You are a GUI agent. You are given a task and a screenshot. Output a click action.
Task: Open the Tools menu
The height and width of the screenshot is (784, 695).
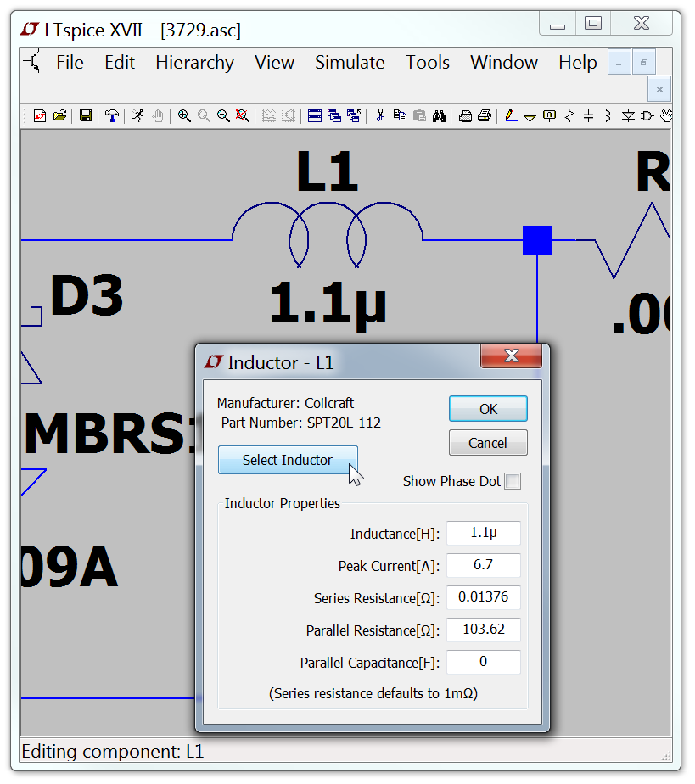click(x=427, y=63)
